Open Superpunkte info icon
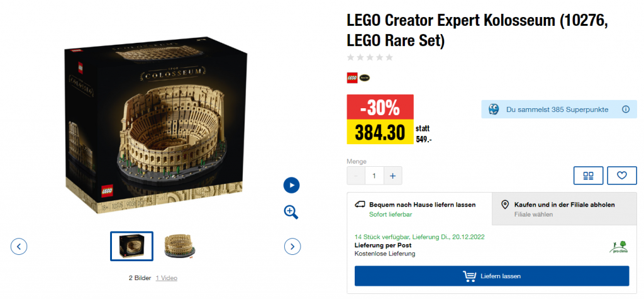The image size is (644, 299). 625,110
